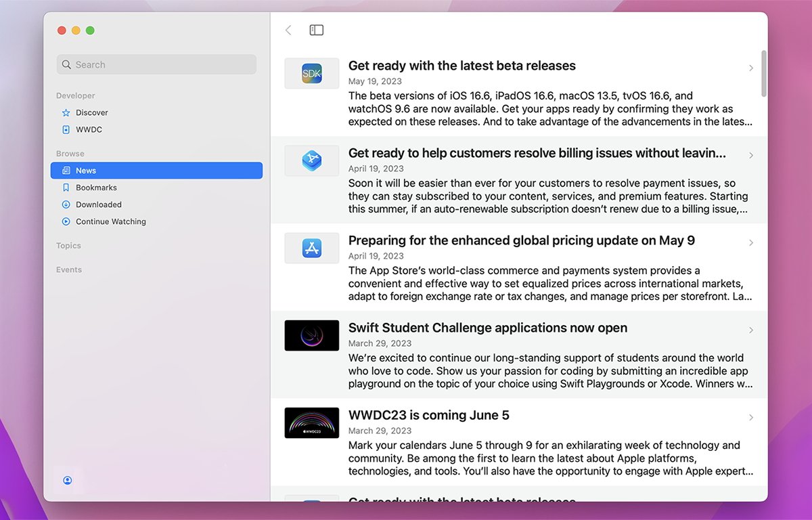
Task: Click the App Store icon thumbnail
Action: [x=311, y=248]
